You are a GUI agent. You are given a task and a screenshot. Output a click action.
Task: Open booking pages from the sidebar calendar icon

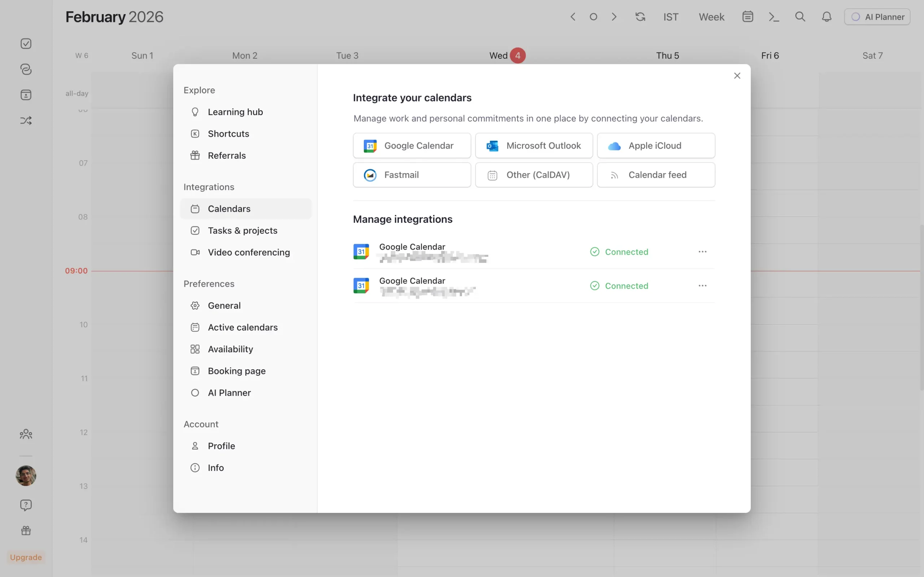pyautogui.click(x=26, y=94)
